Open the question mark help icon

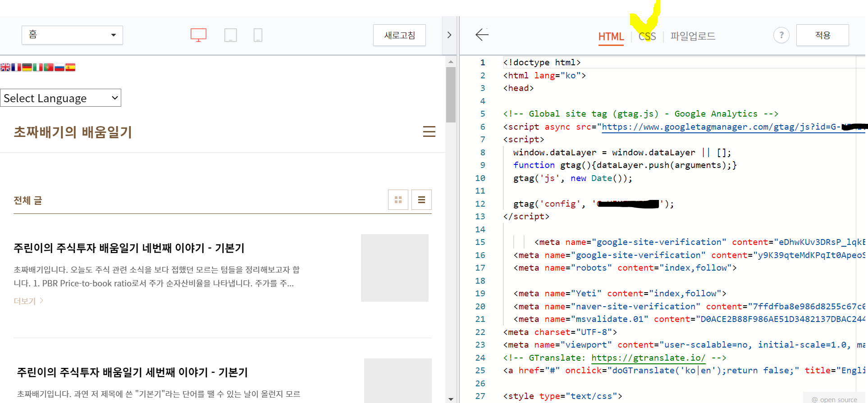pyautogui.click(x=781, y=35)
